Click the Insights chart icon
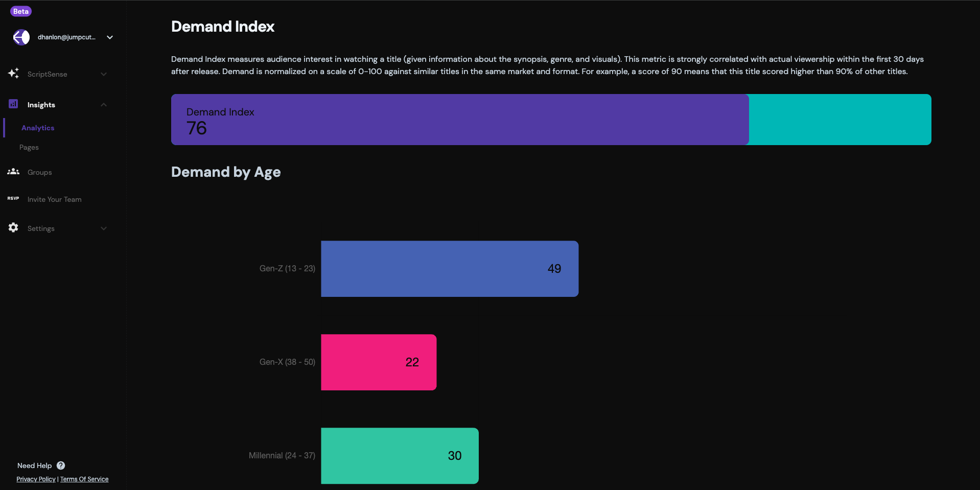980x490 pixels. point(13,104)
